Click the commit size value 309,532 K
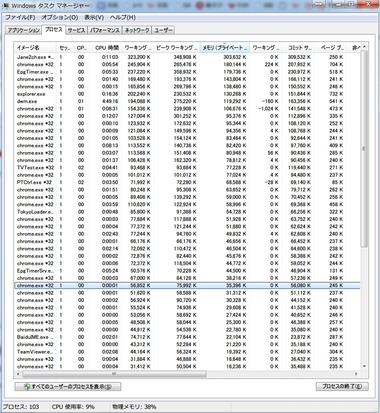 coord(299,57)
